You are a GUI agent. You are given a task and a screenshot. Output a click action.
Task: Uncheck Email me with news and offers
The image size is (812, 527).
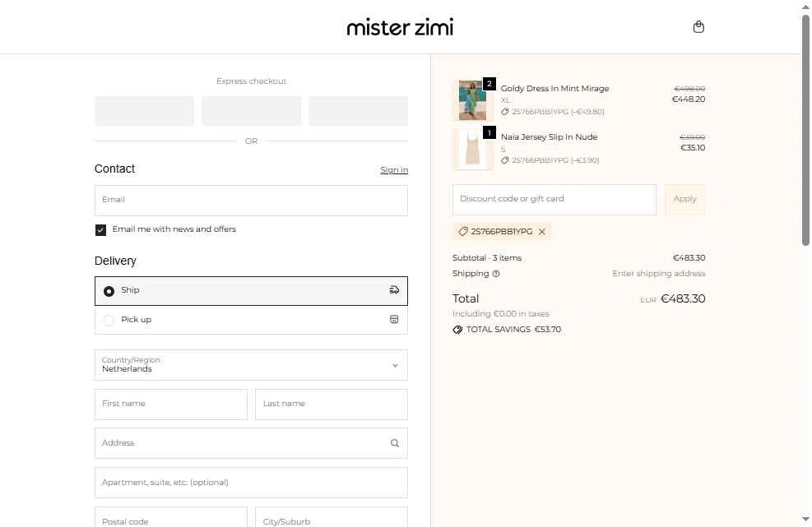click(x=100, y=230)
